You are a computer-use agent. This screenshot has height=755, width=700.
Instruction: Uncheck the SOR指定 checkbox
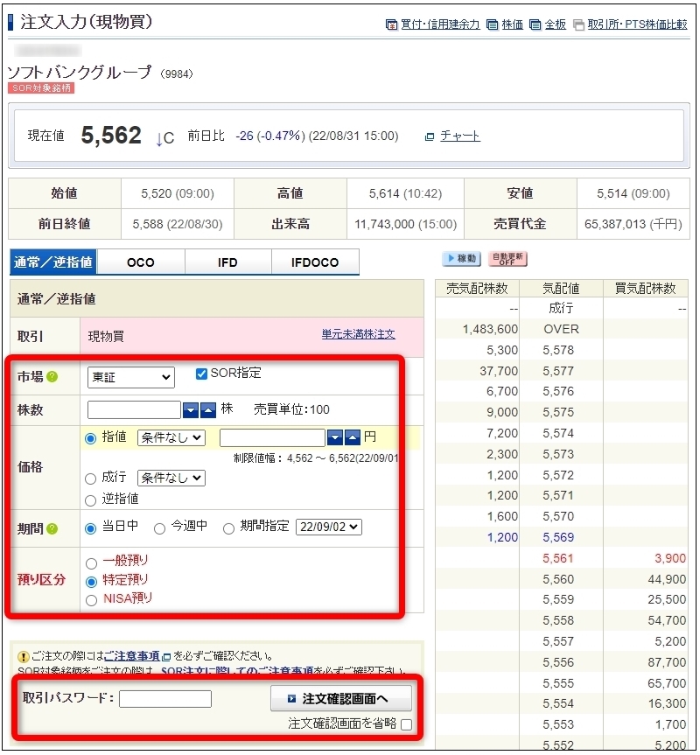[202, 374]
